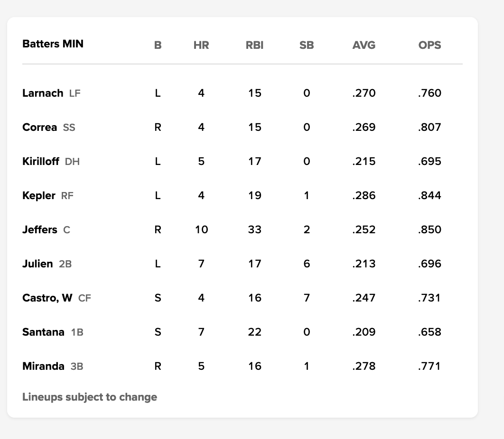Click the Larnach player name link
The image size is (504, 439).
43,93
